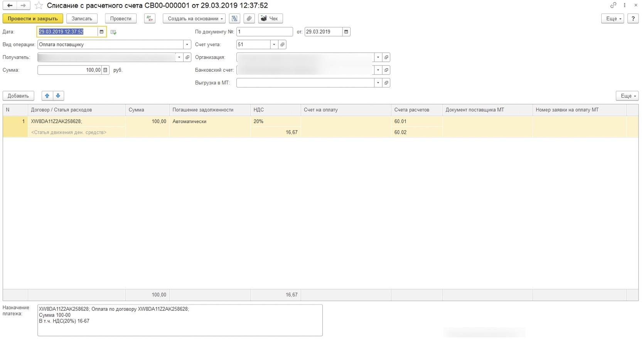Open the document structure icon
The height and width of the screenshot is (340, 644).
[234, 19]
